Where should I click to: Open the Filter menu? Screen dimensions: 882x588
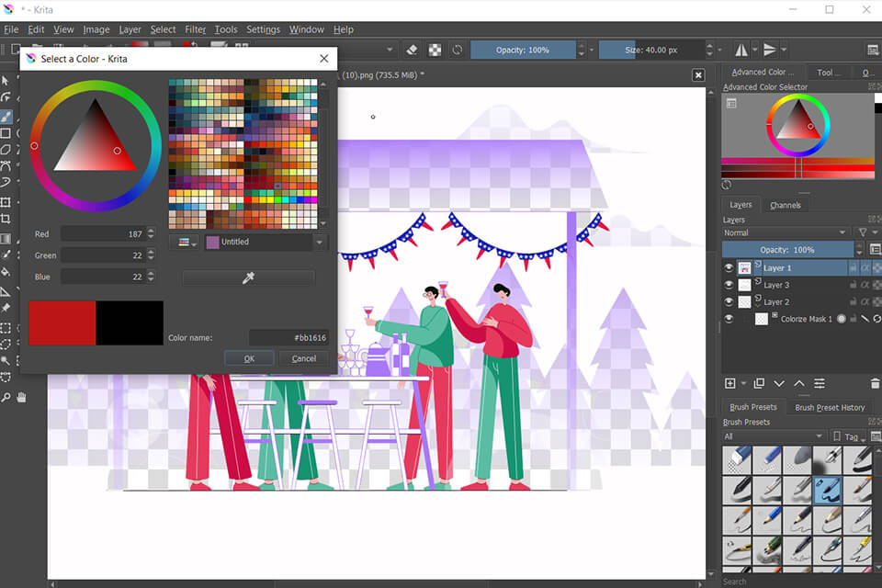pos(195,29)
